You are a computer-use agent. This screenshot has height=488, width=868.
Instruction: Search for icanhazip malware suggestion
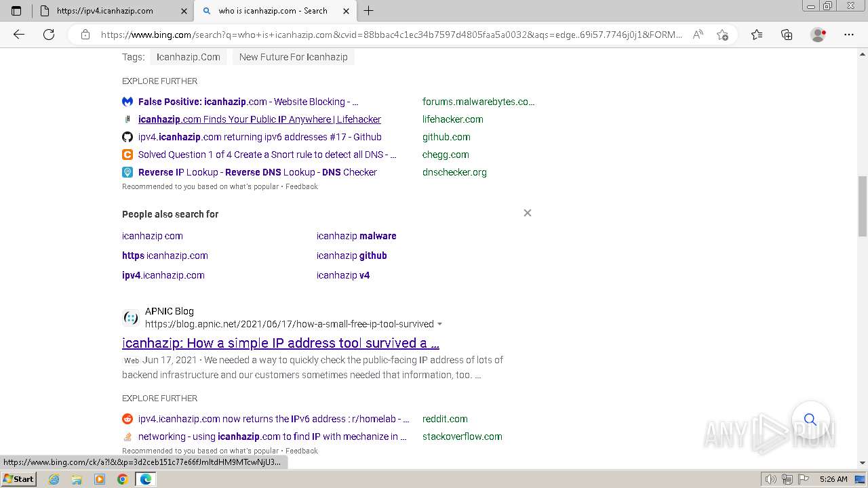pyautogui.click(x=357, y=236)
